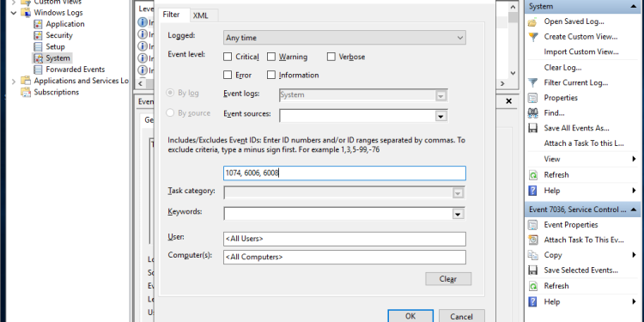Open the Event sources dropdown
Screen dimensions: 644x322
click(x=440, y=116)
